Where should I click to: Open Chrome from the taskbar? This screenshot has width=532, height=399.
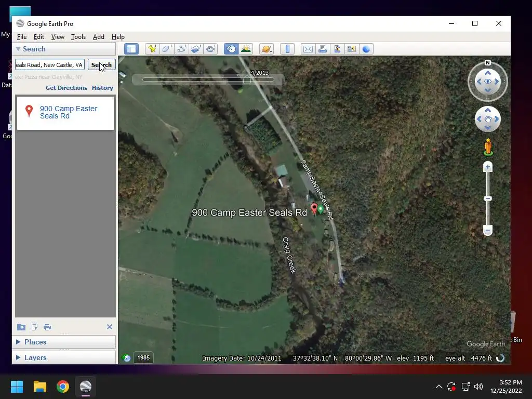click(63, 387)
